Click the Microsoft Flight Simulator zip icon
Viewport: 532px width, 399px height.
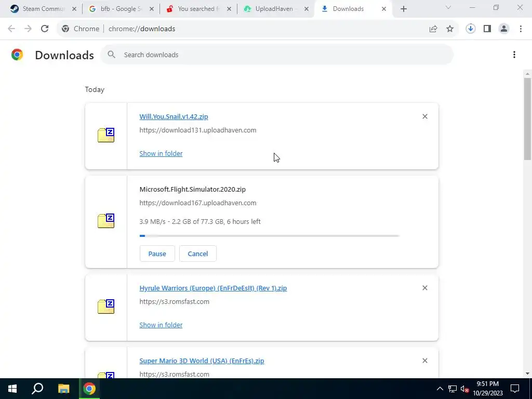(x=106, y=221)
